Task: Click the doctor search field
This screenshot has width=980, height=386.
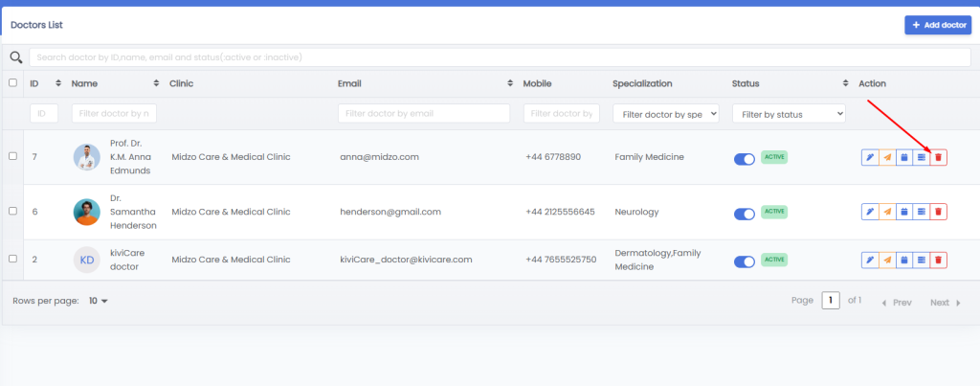Action: point(500,57)
